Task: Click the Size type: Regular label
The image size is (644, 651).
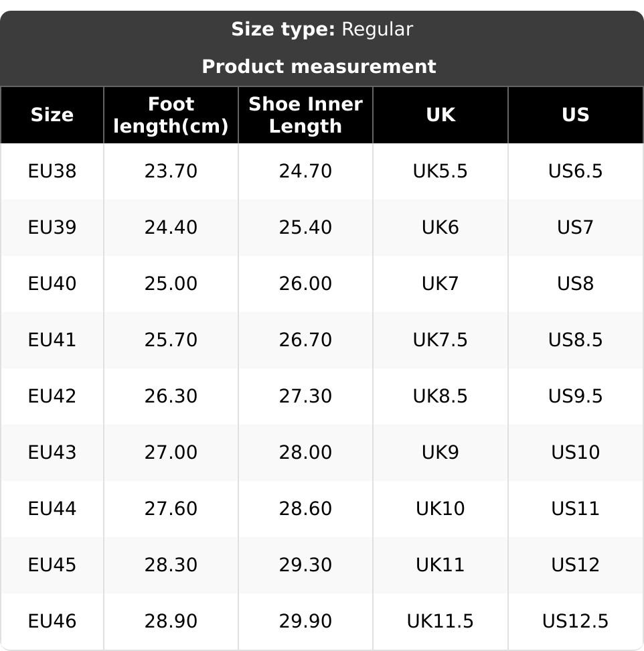Action: [322, 29]
